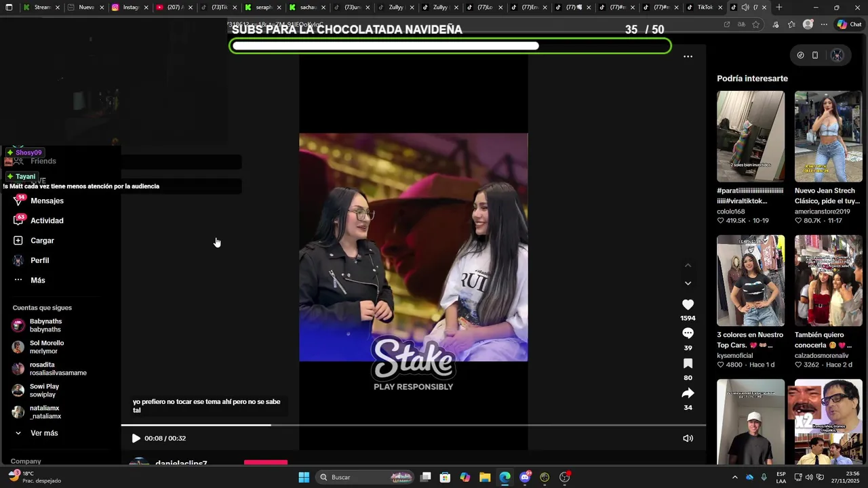
Task: Open kysemoficial author name
Action: tap(735, 356)
